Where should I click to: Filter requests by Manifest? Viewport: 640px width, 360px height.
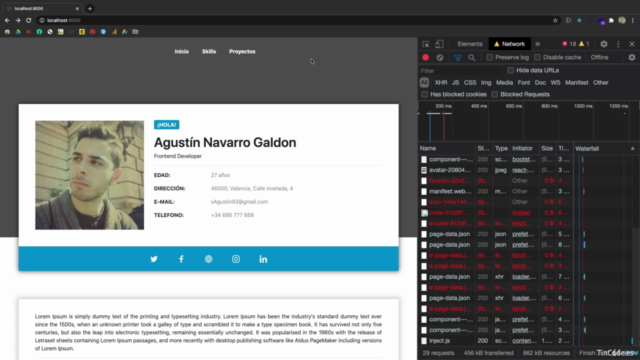coord(577,82)
